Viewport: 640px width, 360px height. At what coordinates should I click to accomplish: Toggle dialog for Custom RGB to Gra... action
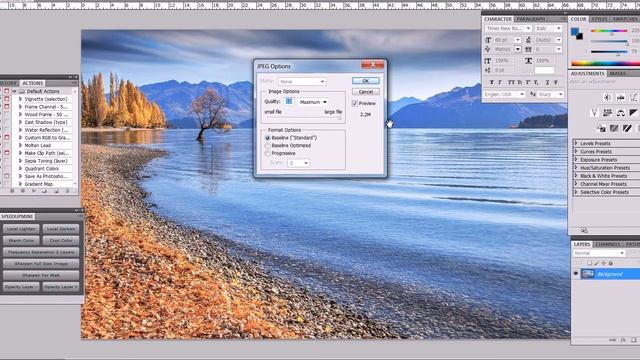7,138
